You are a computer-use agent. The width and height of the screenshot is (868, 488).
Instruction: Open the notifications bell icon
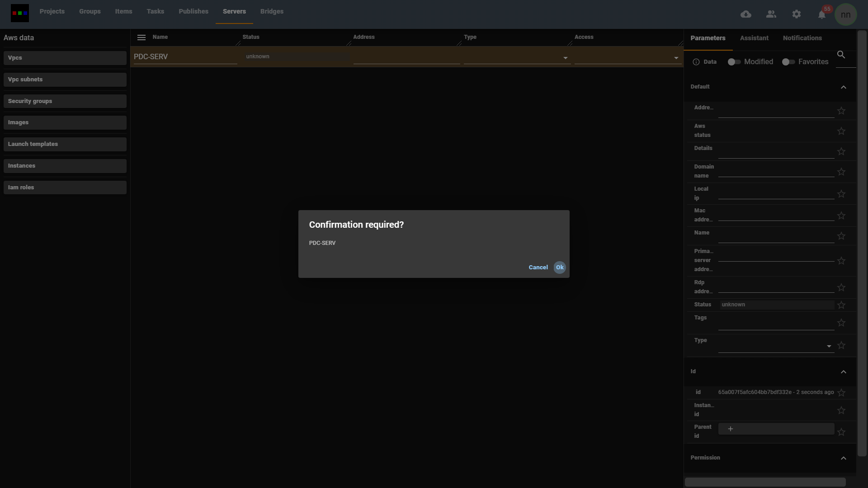[821, 15]
